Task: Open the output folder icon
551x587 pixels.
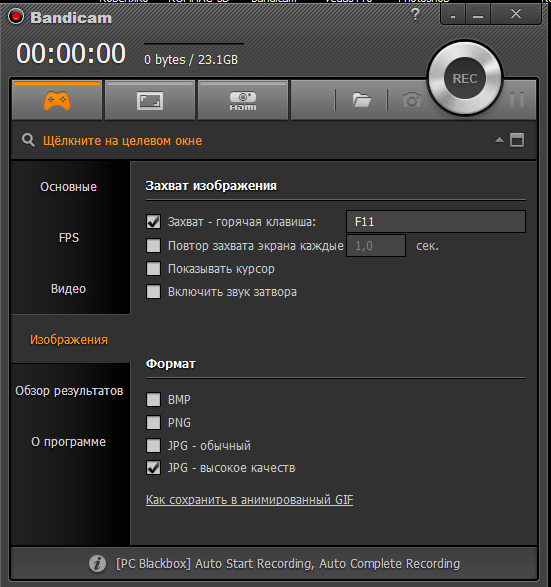Action: 362,100
